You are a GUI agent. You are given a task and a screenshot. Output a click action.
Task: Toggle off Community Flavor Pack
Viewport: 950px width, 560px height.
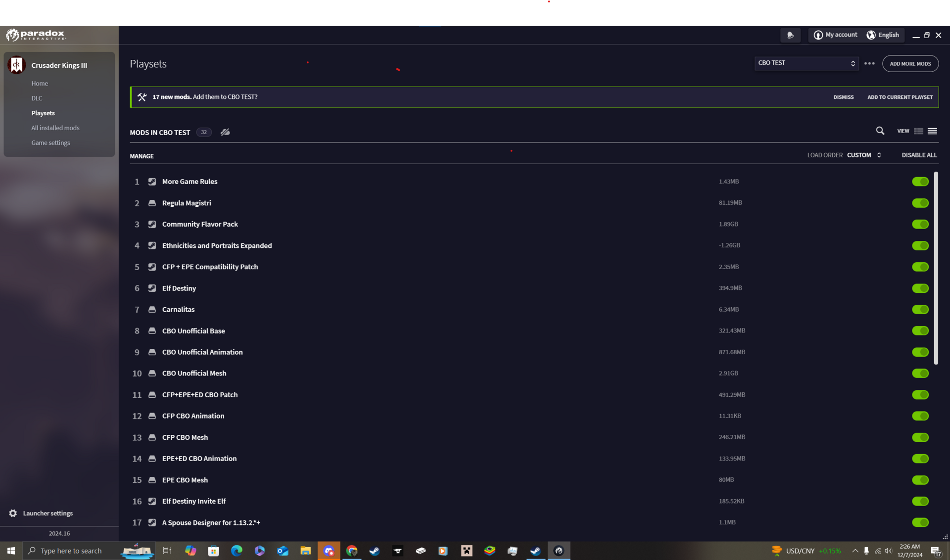[920, 224]
